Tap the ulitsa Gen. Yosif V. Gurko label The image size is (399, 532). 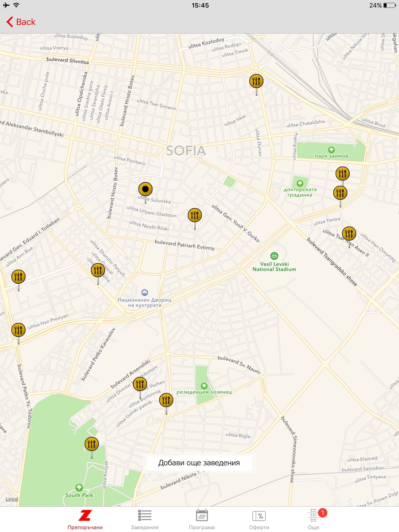tap(236, 223)
